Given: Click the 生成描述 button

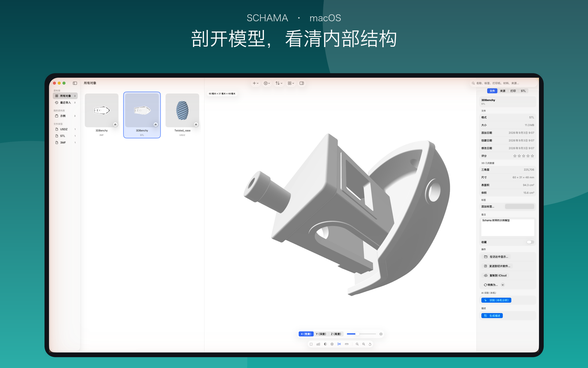Looking at the screenshot, I should coord(492,316).
